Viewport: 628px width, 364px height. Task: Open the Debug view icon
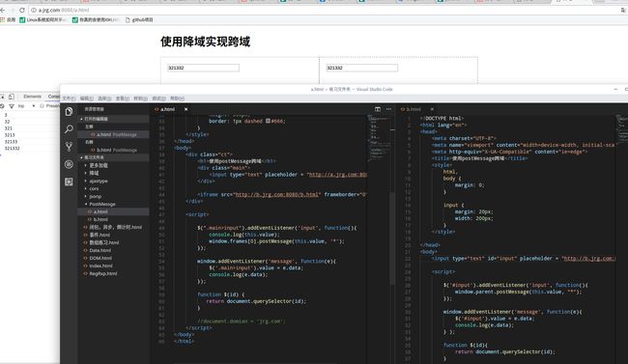[69, 164]
